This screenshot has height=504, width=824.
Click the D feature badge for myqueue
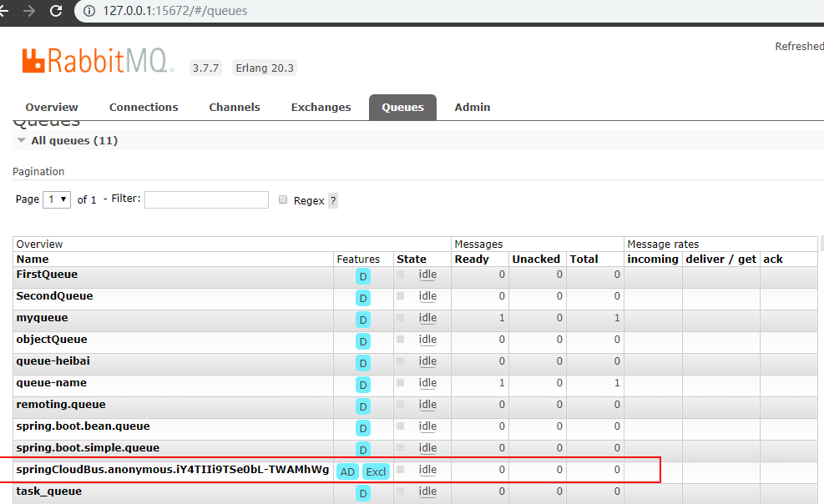coord(362,320)
